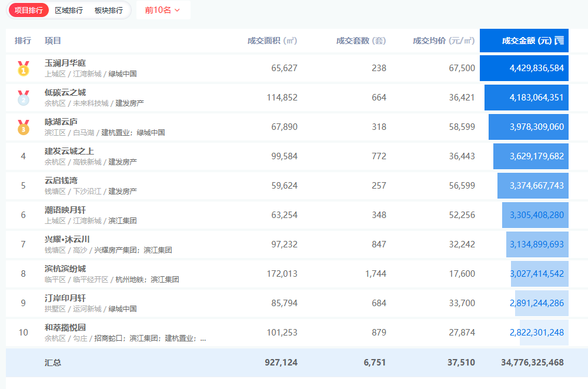Click the subtitle 钱塘区 / 下沙沿江 / 建发房产
The height and width of the screenshot is (389, 588).
[91, 191]
